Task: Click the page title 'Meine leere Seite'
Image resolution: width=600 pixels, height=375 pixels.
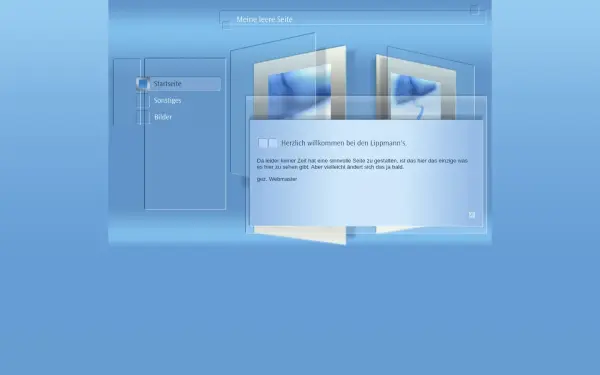Action: tap(264, 20)
